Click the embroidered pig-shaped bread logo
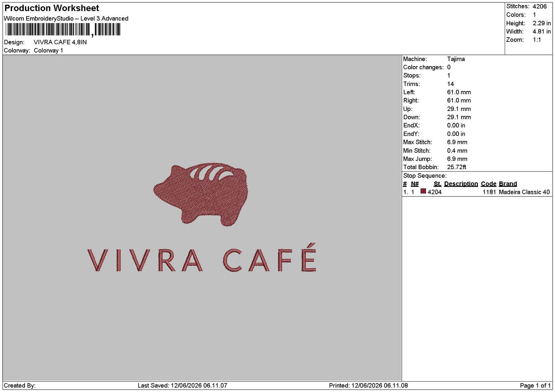Viewport: 555px width, 392px height. click(201, 194)
